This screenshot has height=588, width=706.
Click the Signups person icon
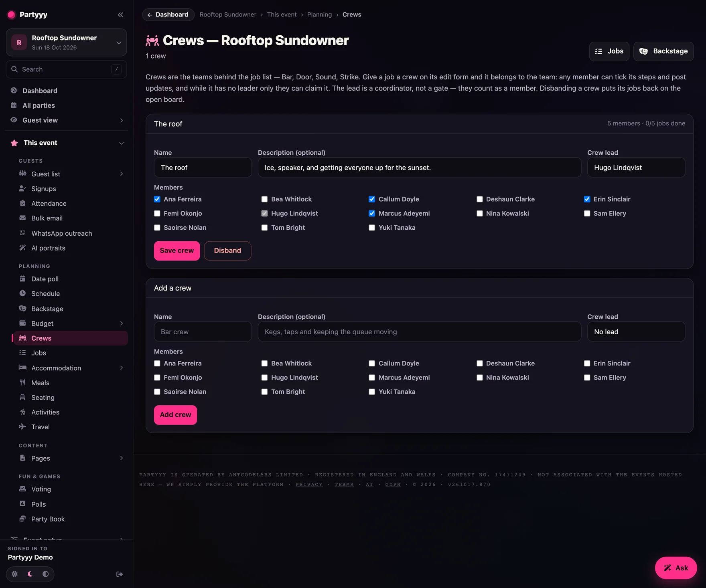(x=22, y=188)
